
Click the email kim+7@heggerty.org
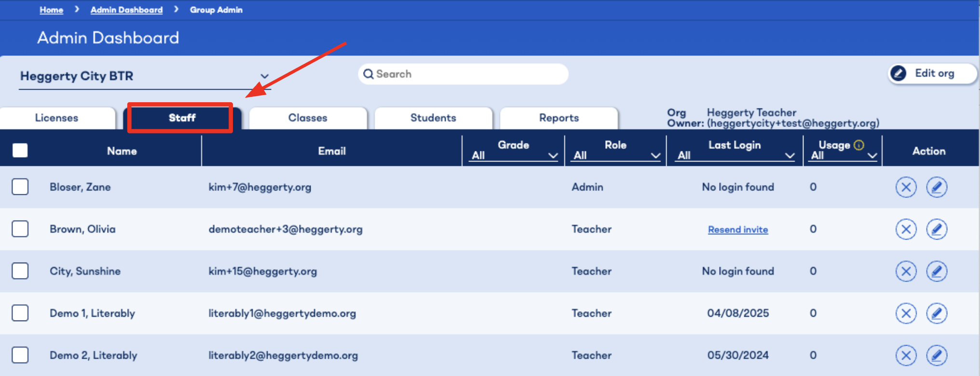pyautogui.click(x=260, y=187)
